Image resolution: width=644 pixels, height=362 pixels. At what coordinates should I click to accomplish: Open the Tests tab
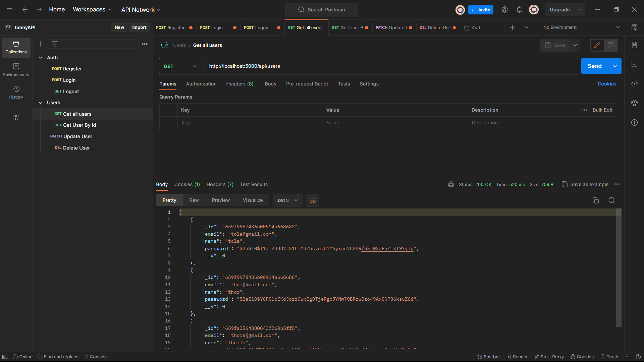tap(344, 84)
